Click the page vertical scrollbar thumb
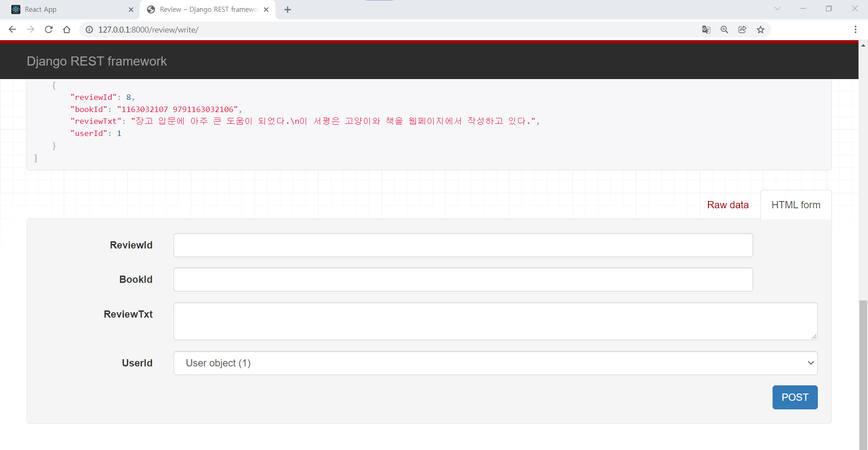 (863, 375)
